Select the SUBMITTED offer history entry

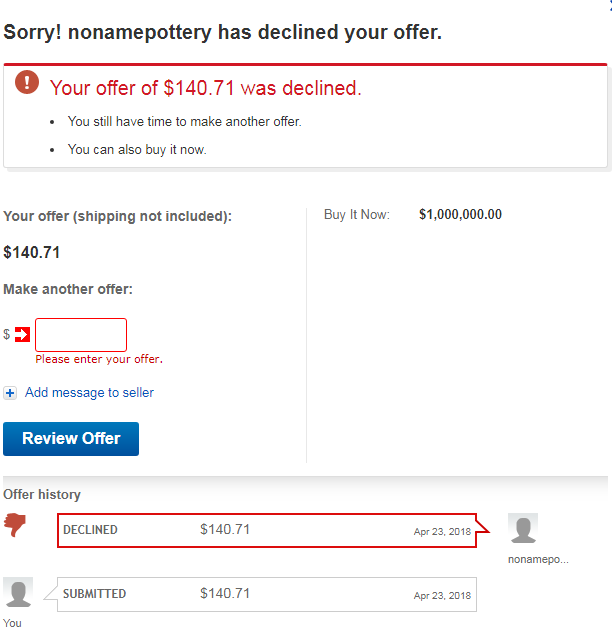(267, 594)
